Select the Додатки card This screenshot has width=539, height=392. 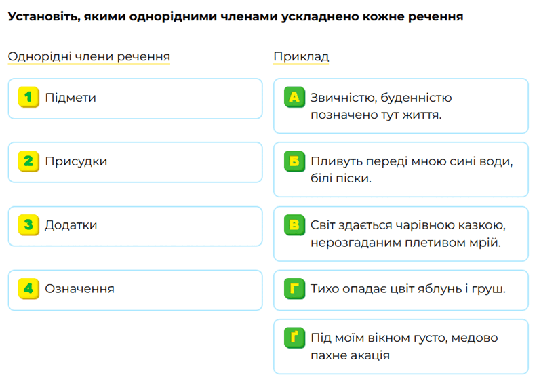tap(135, 227)
